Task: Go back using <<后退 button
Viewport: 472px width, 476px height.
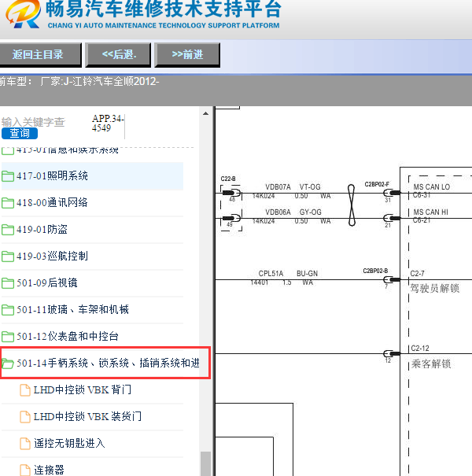Action: coord(118,54)
